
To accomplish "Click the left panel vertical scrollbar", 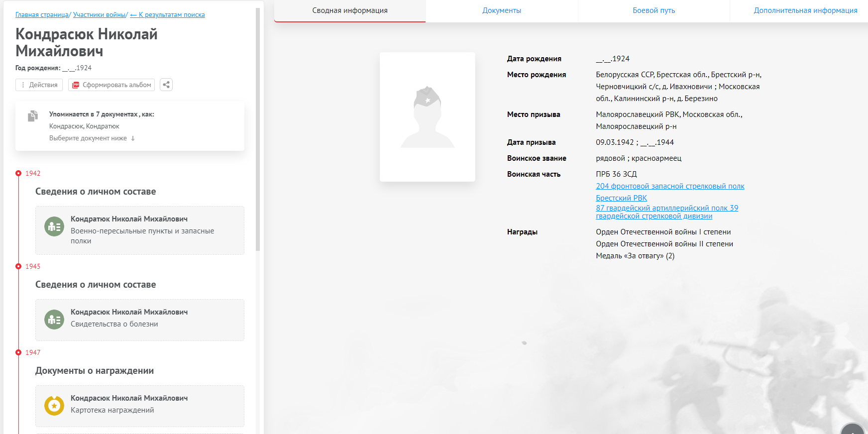I will pos(258,129).
